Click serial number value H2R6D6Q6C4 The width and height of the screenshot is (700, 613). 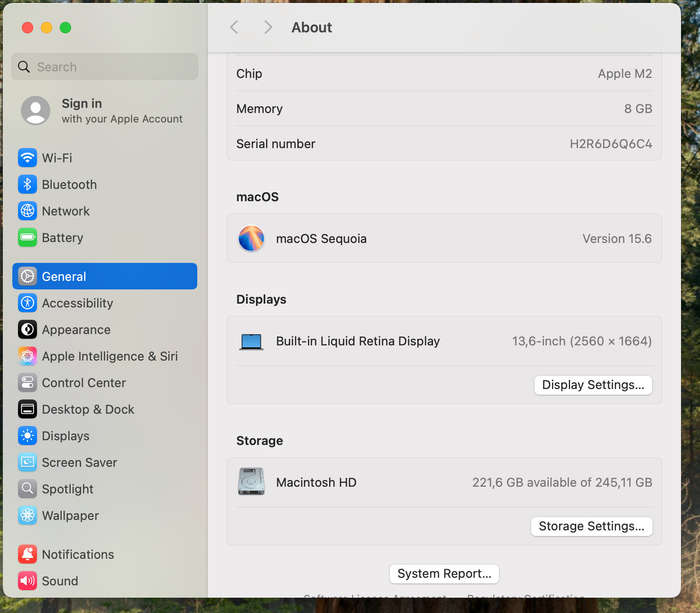pyautogui.click(x=610, y=144)
